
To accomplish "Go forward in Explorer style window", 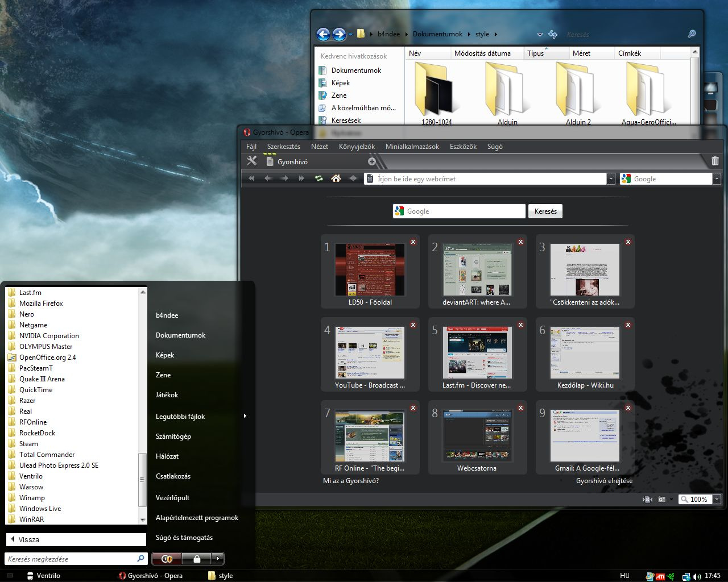I will pos(339,34).
